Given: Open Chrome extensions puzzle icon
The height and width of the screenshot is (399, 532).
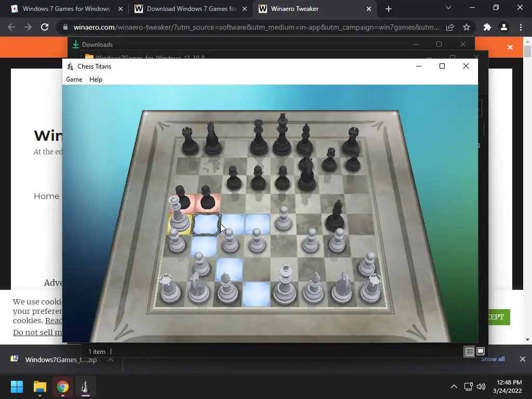Looking at the screenshot, I should click(487, 27).
